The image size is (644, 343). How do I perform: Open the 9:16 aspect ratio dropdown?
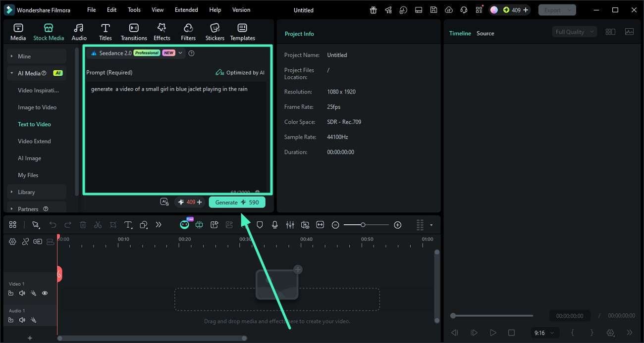[x=544, y=333]
